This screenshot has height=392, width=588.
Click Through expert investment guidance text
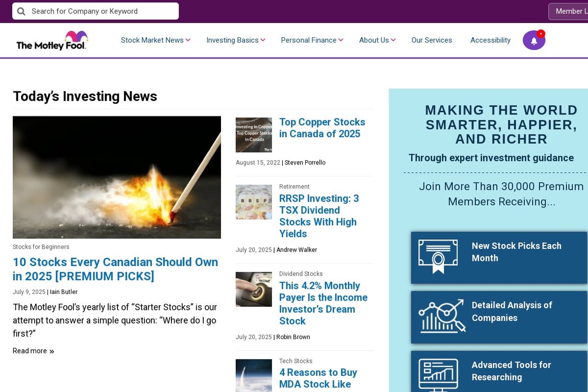[491, 158]
